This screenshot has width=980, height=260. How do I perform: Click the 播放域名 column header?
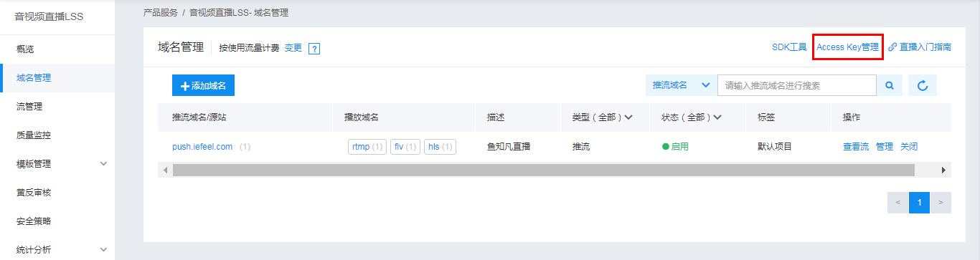(362, 117)
